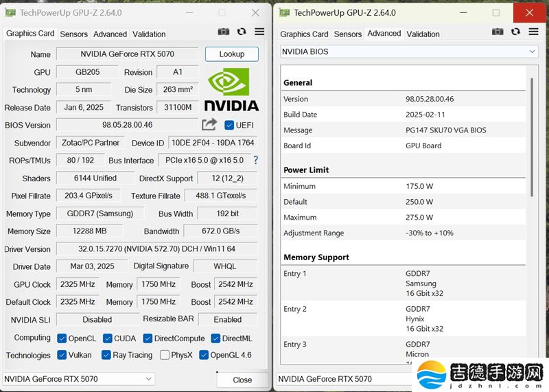Screen dimensions: 549x392
Task: Click the Device ID field
Action: 213,143
